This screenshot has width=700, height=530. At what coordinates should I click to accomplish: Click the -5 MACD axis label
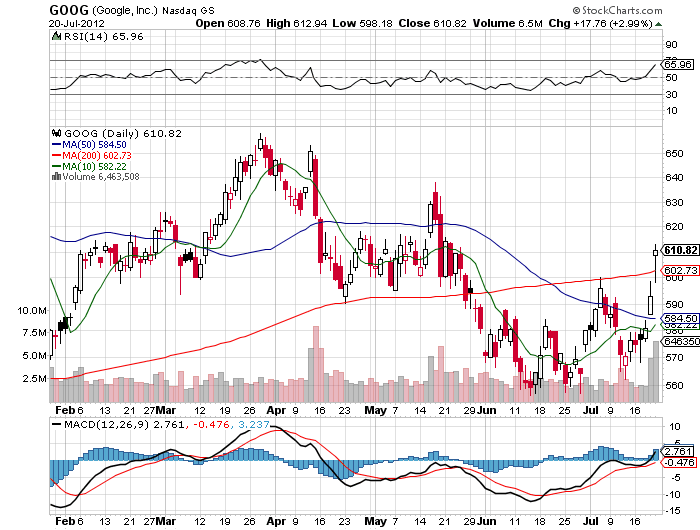point(675,477)
